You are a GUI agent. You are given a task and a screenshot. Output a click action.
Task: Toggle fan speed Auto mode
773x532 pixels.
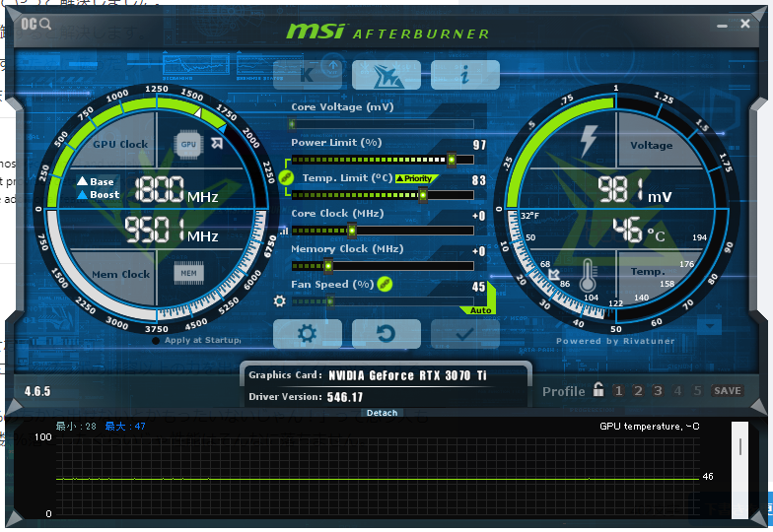480,310
